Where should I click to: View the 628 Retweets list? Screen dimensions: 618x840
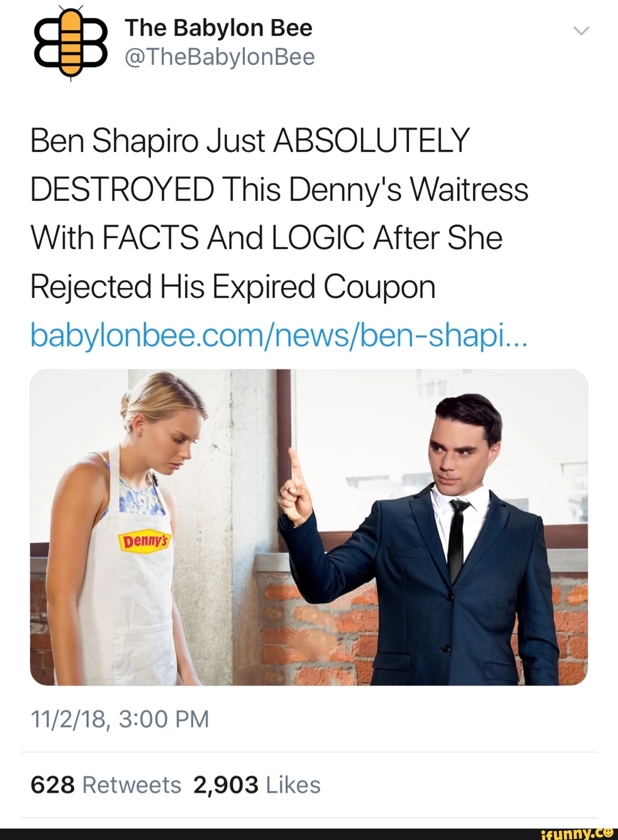106,785
